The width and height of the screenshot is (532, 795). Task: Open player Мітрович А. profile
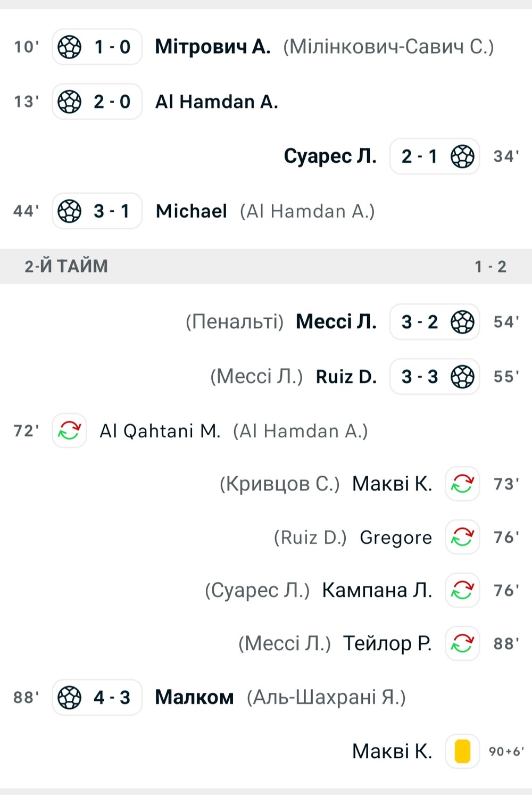click(213, 47)
